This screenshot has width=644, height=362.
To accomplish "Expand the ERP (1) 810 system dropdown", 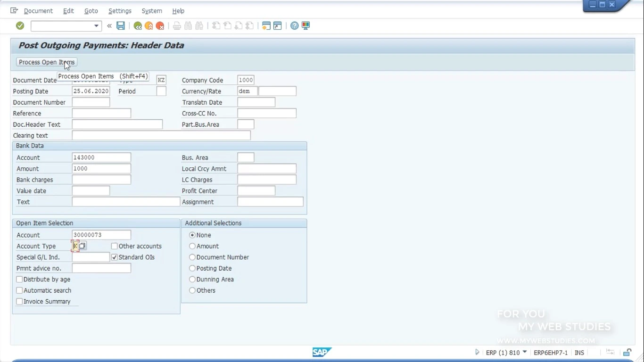I will [525, 352].
